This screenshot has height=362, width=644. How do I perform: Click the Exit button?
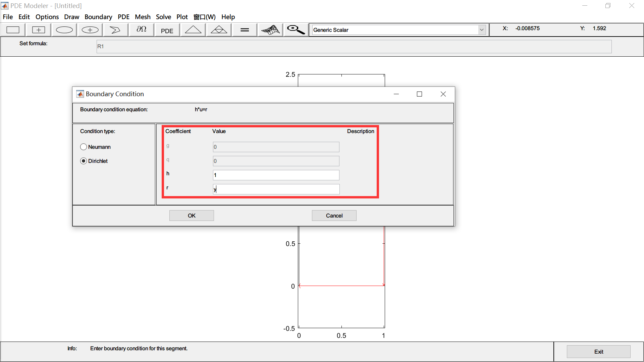click(598, 351)
